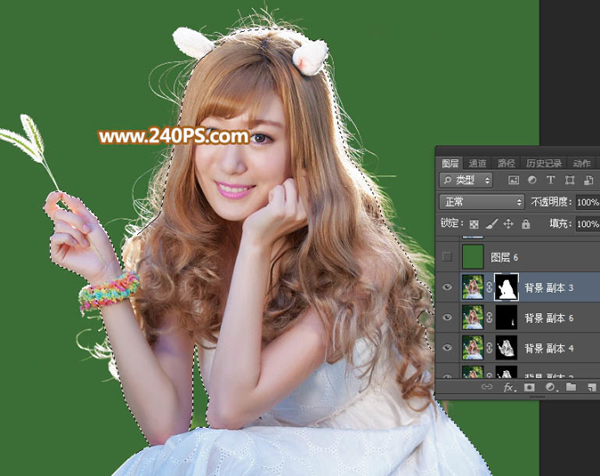Open the 路径 (Paths) tab
Image resolution: width=600 pixels, height=476 pixels.
tap(506, 163)
